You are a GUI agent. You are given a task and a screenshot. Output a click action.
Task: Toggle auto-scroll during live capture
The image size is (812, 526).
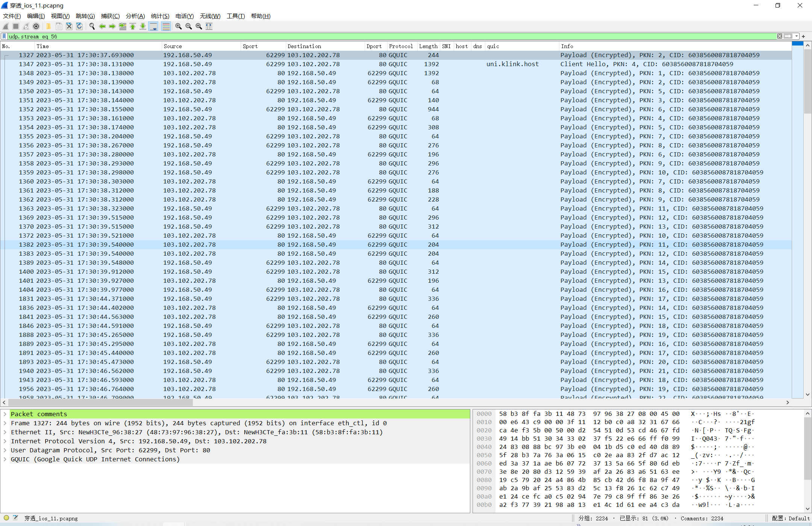153,26
